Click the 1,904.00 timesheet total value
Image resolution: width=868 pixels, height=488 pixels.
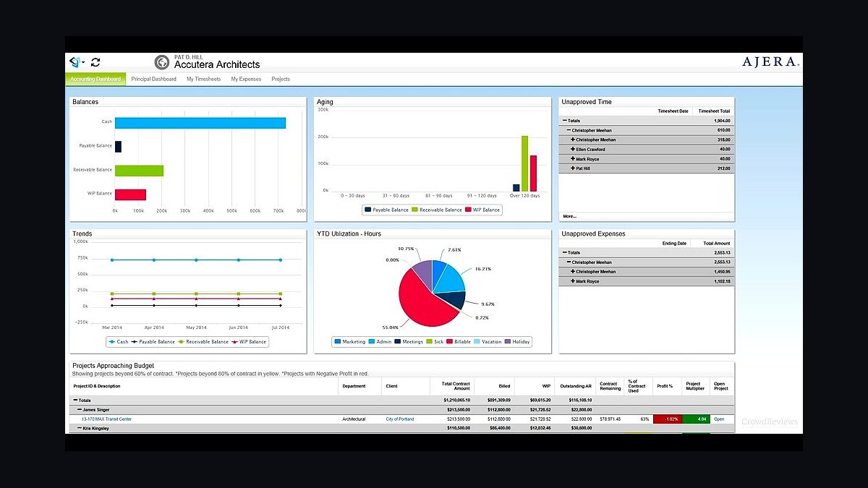pyautogui.click(x=722, y=121)
